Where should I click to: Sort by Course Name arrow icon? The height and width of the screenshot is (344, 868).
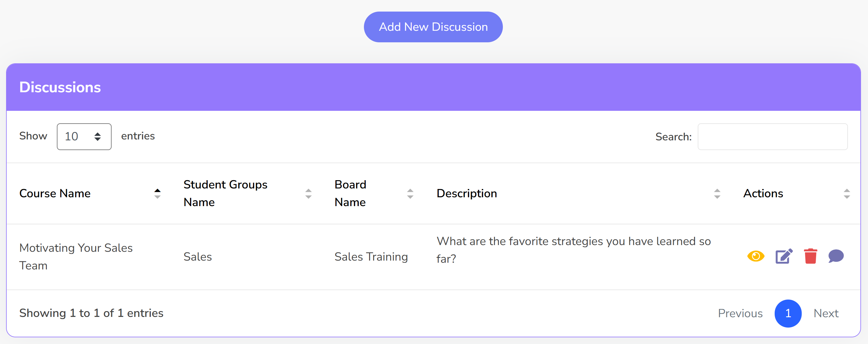[157, 194]
